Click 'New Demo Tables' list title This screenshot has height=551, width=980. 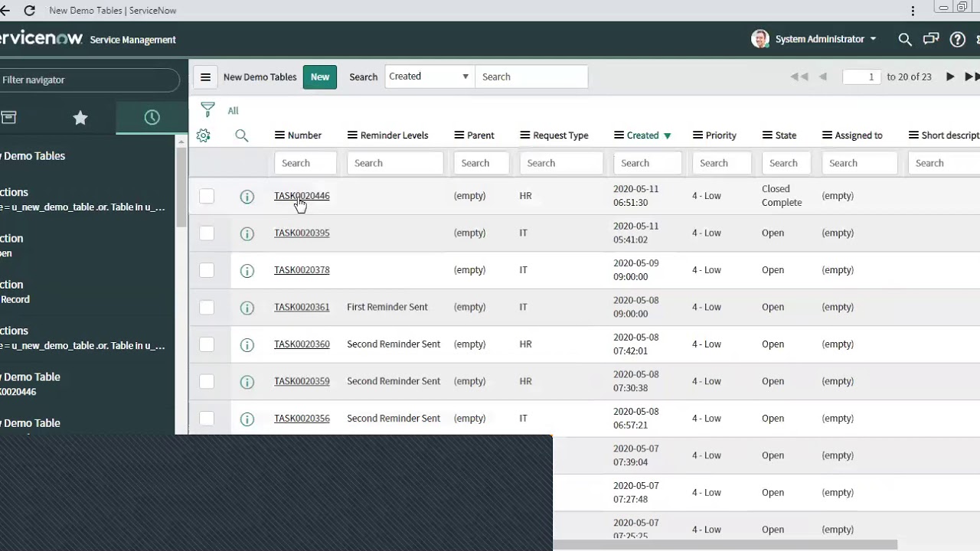tap(260, 77)
